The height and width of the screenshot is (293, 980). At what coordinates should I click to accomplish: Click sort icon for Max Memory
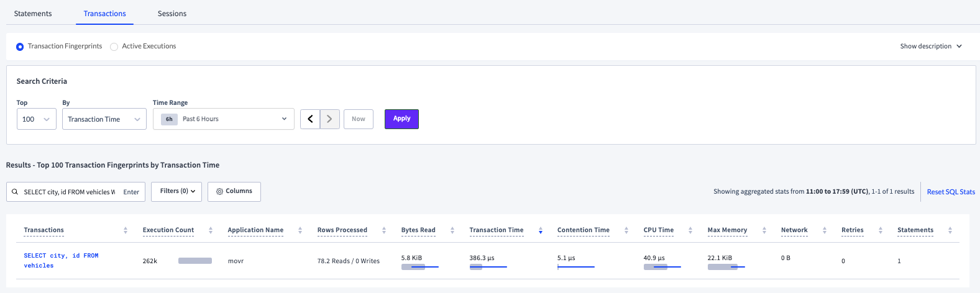764,230
